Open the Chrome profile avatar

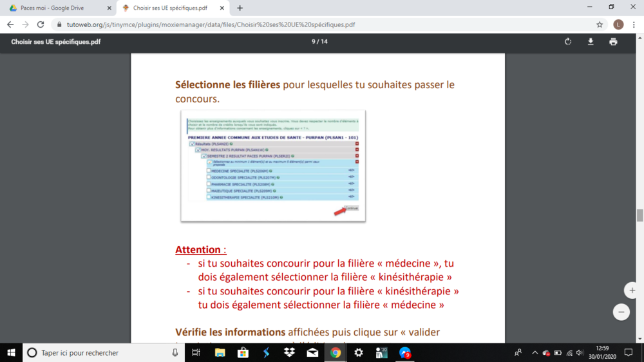point(618,24)
